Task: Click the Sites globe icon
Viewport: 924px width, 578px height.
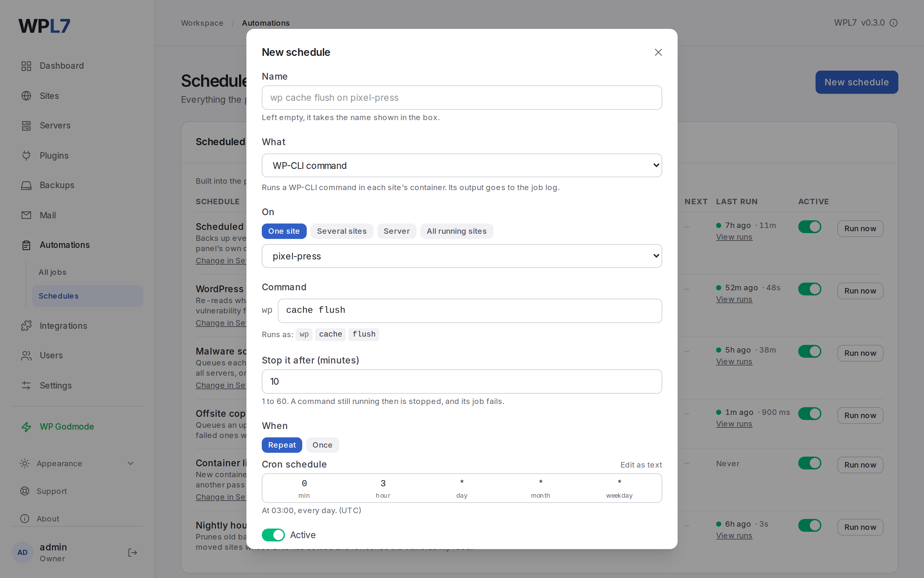Action: 26,96
